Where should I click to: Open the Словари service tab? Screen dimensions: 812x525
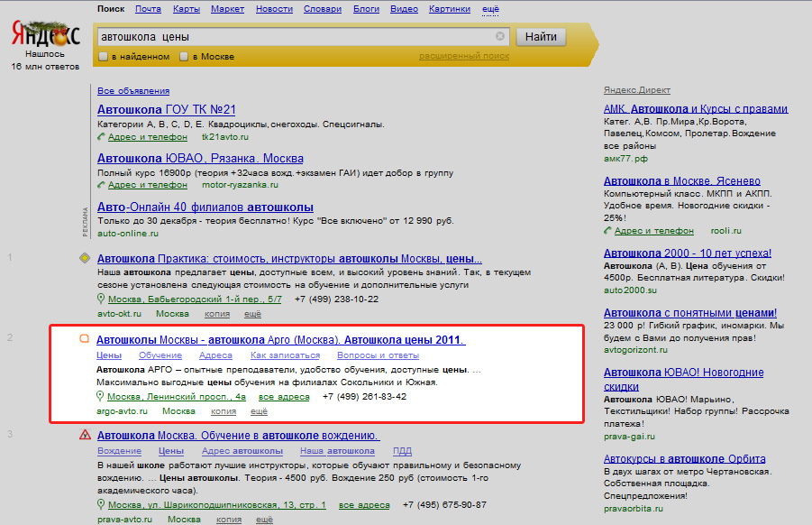tap(323, 9)
